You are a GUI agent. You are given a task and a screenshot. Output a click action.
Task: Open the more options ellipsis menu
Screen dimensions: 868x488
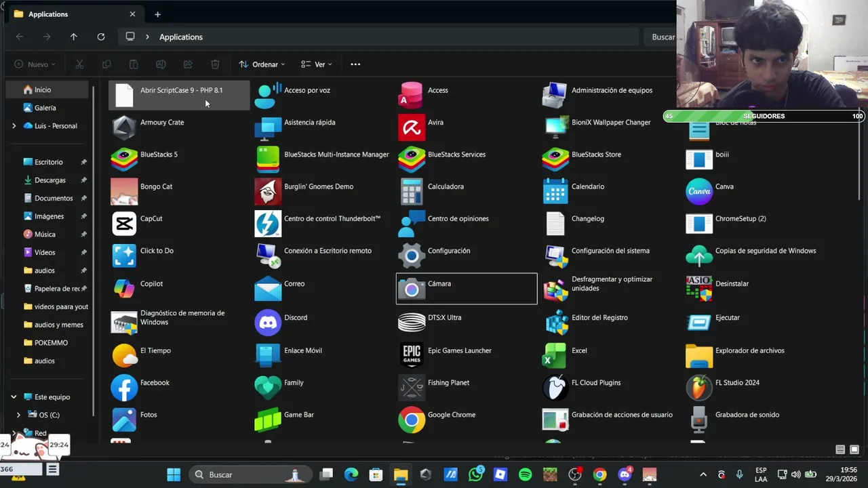coord(355,64)
